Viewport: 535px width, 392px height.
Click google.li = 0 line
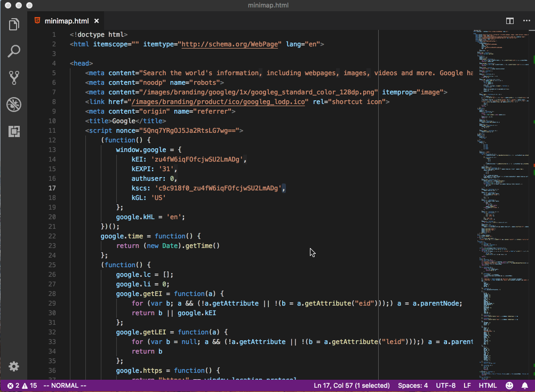[x=142, y=284]
